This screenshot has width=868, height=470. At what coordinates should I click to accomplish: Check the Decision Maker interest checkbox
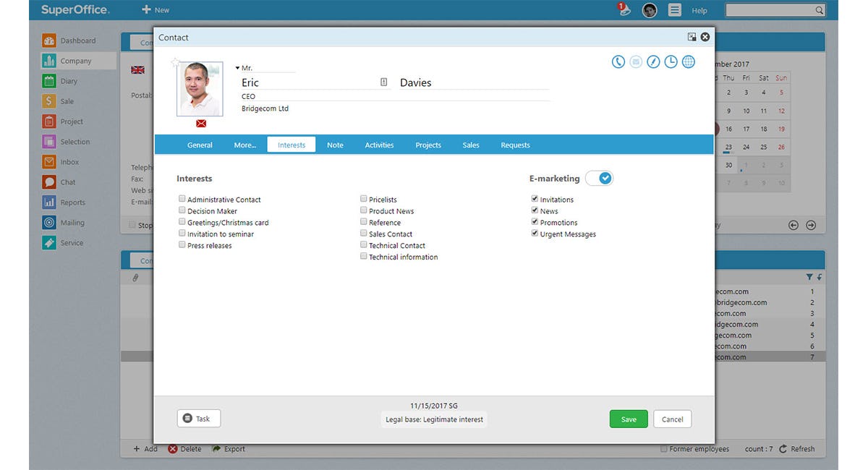coord(182,210)
